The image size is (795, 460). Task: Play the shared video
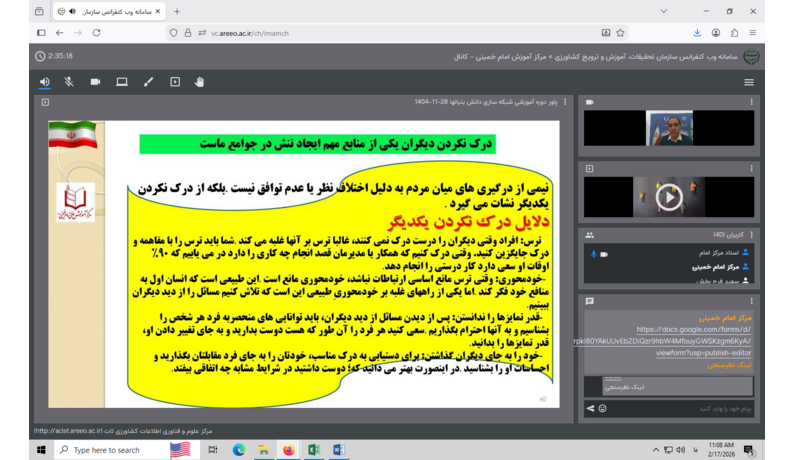point(669,197)
